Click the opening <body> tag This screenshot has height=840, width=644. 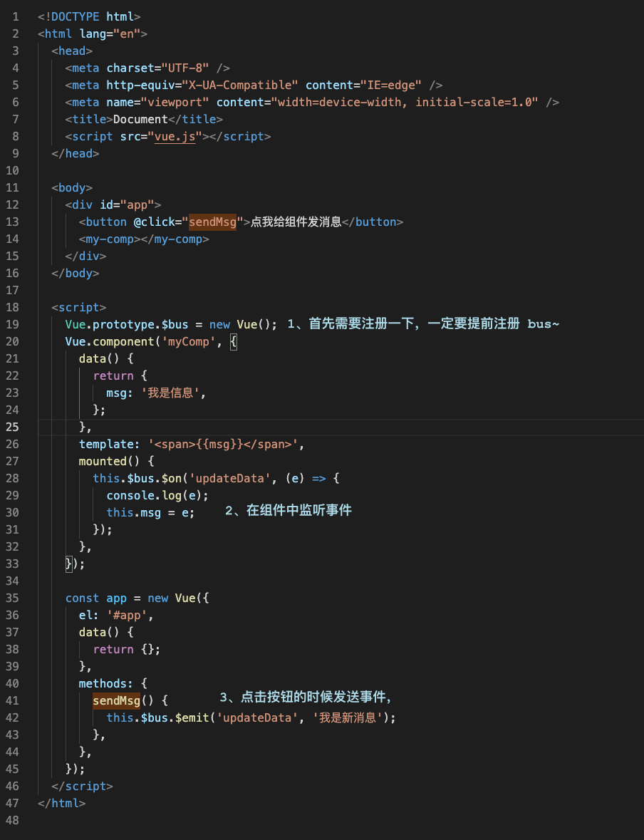pyautogui.click(x=72, y=188)
